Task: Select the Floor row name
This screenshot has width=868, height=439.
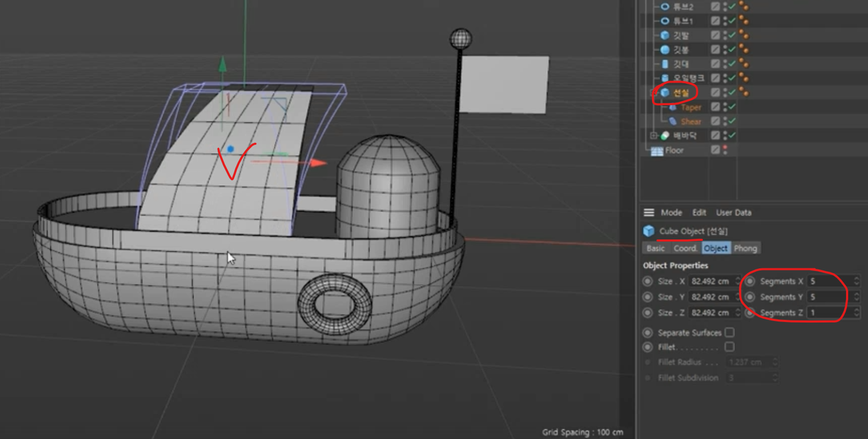Action: (x=674, y=150)
